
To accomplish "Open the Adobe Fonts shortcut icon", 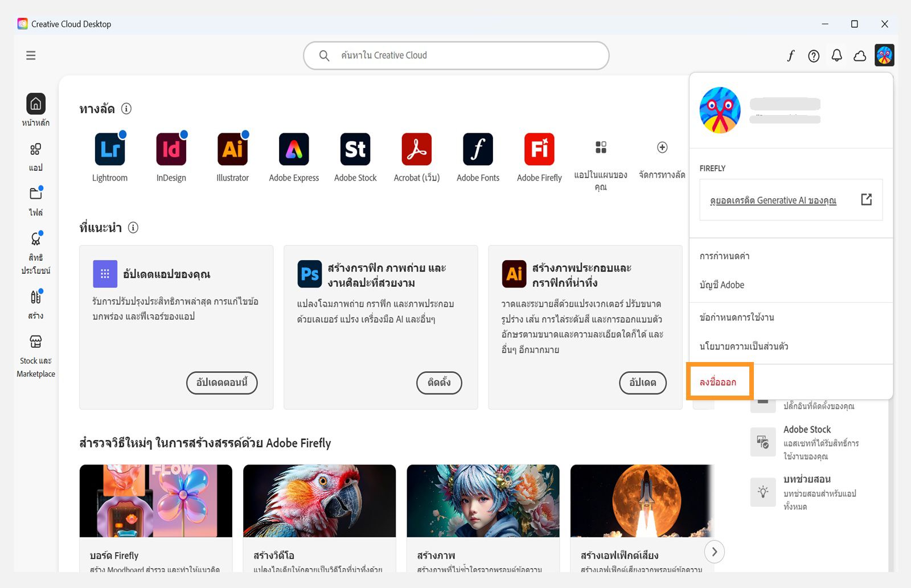I will (x=478, y=149).
